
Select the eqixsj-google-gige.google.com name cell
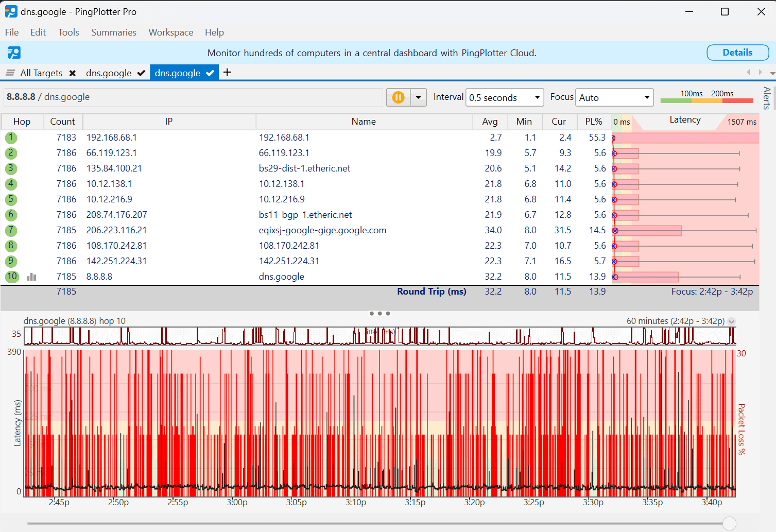322,230
